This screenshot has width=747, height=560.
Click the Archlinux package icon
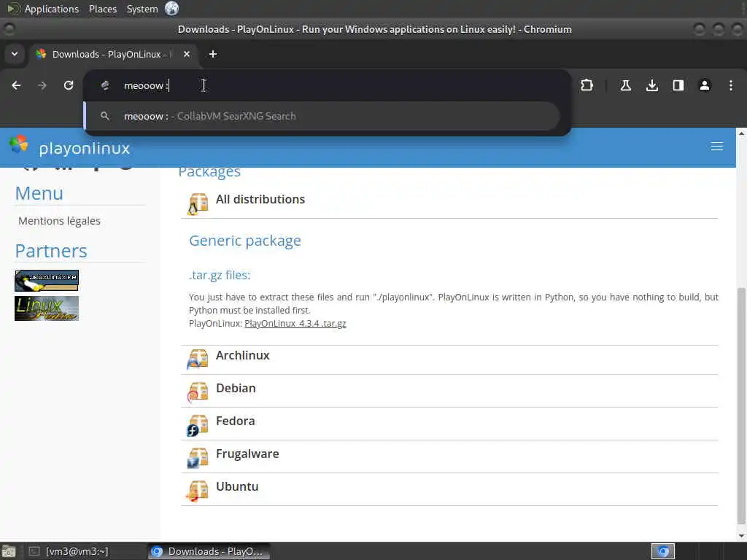[x=198, y=359]
